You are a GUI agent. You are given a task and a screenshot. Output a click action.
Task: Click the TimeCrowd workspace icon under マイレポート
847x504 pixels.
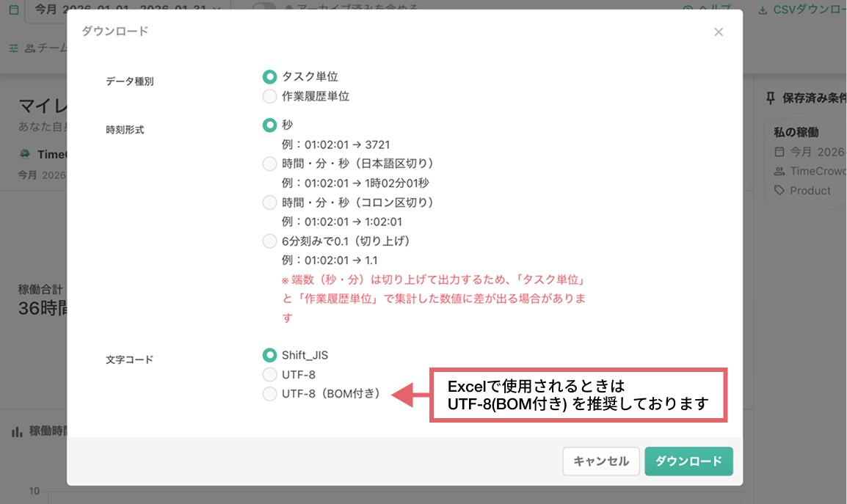pyautogui.click(x=26, y=153)
